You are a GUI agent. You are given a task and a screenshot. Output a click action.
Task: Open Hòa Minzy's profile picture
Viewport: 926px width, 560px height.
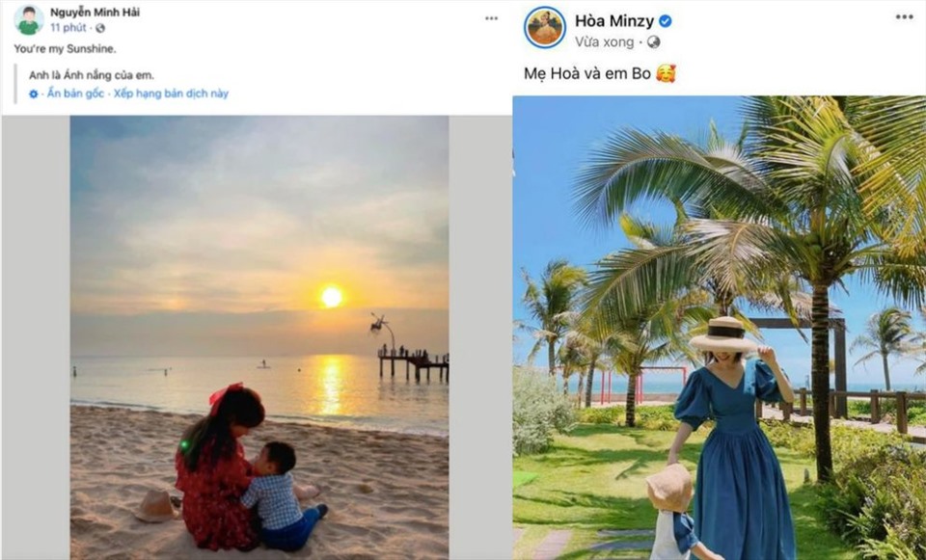click(x=544, y=27)
